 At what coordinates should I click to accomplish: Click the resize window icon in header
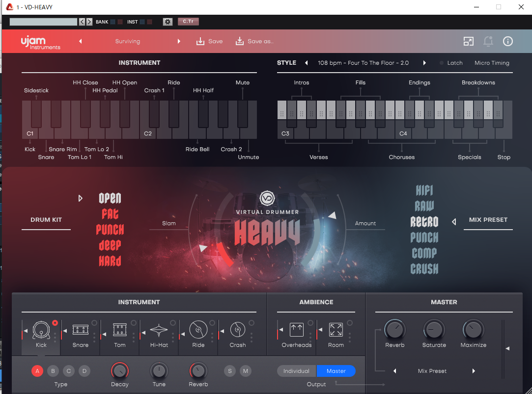tap(469, 41)
